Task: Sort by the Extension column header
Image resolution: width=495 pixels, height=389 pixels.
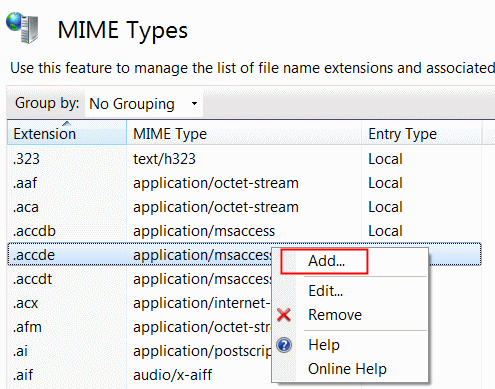Action: 67,134
